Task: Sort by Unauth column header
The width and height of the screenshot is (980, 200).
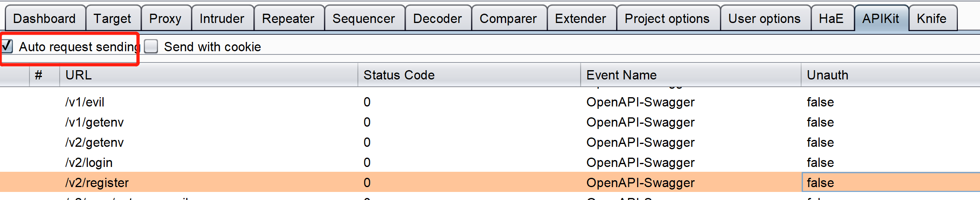Action: tap(891, 75)
